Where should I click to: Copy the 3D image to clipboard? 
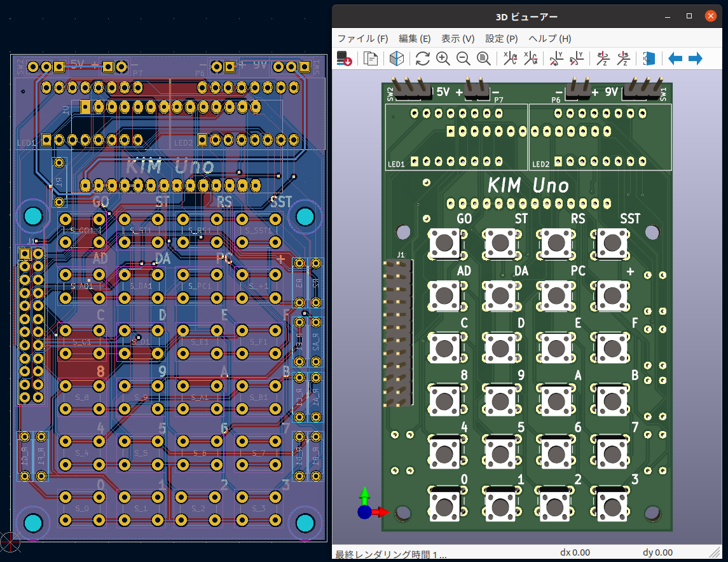click(x=371, y=58)
